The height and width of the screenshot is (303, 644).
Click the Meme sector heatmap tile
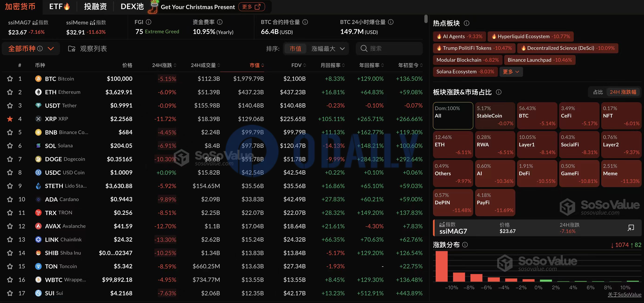click(x=621, y=173)
